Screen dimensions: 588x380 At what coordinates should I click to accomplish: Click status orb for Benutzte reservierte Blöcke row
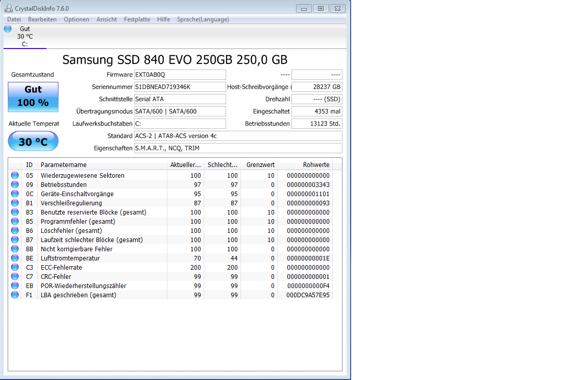[x=15, y=212]
